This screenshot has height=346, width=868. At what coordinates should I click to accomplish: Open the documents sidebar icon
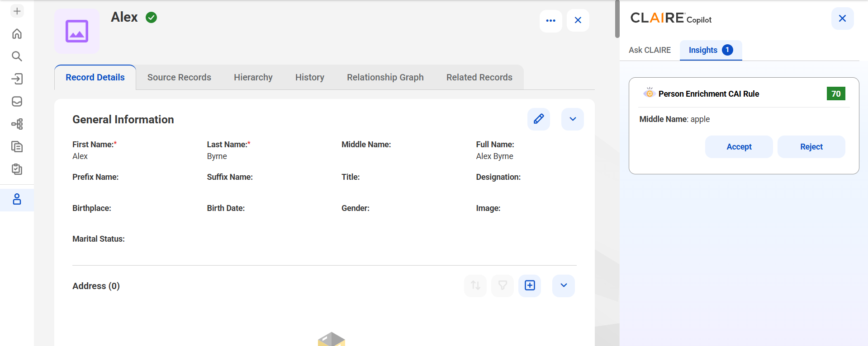(x=17, y=146)
